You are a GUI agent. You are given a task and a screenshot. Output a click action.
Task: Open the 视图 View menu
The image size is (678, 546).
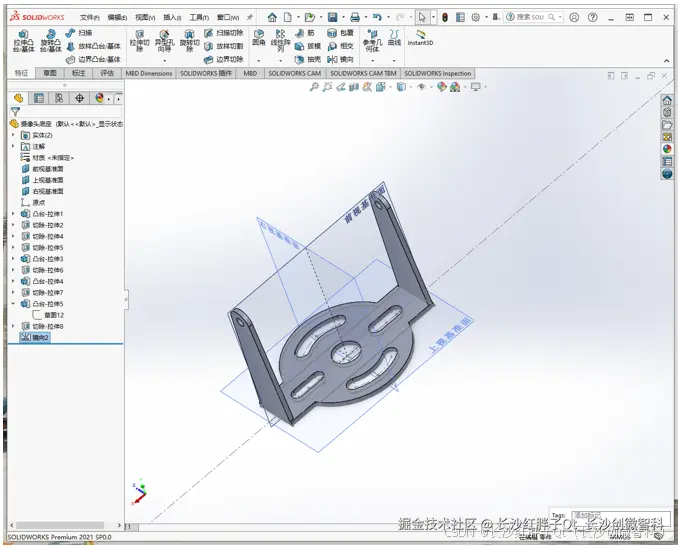(x=145, y=17)
